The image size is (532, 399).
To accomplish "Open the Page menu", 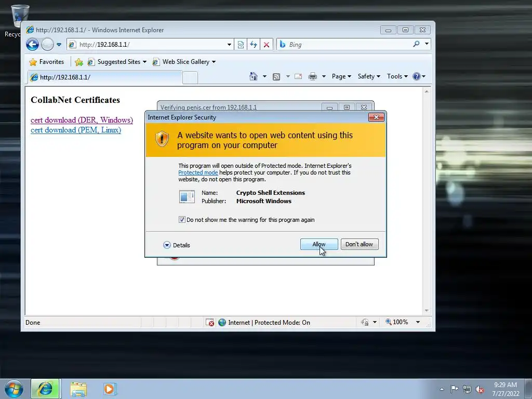I will coord(341,76).
